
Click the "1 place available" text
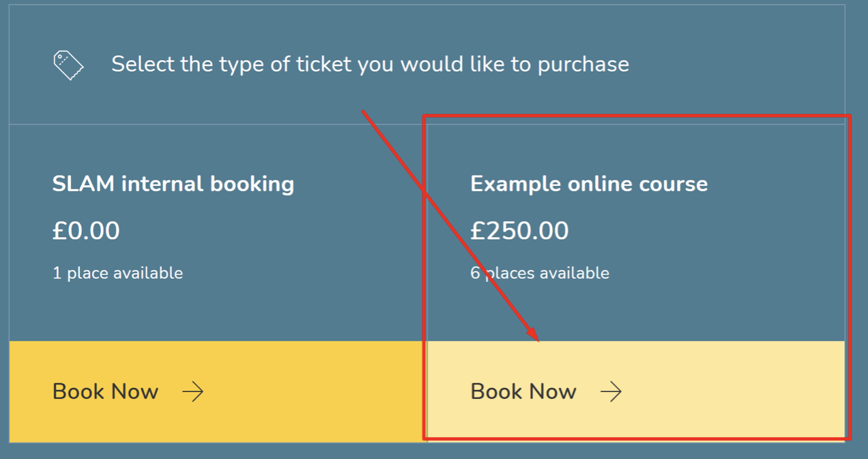tap(117, 273)
